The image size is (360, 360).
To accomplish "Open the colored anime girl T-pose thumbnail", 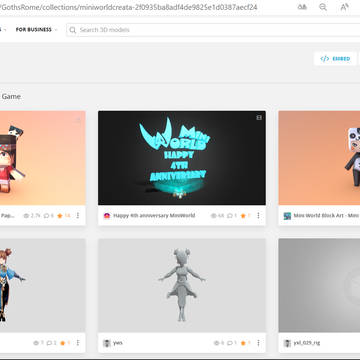I will 43,285.
